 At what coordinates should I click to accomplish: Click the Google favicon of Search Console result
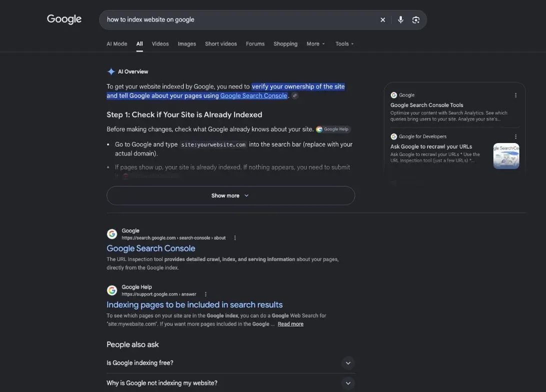112,234
